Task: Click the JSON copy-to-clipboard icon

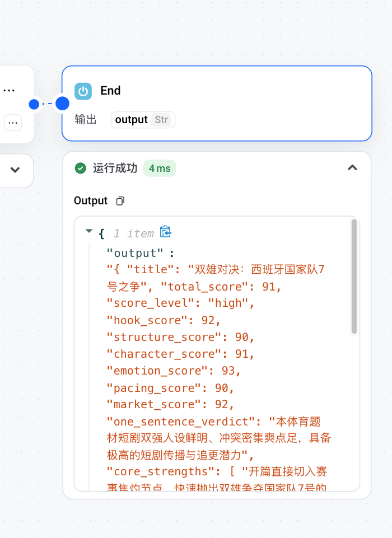Action: (x=165, y=232)
